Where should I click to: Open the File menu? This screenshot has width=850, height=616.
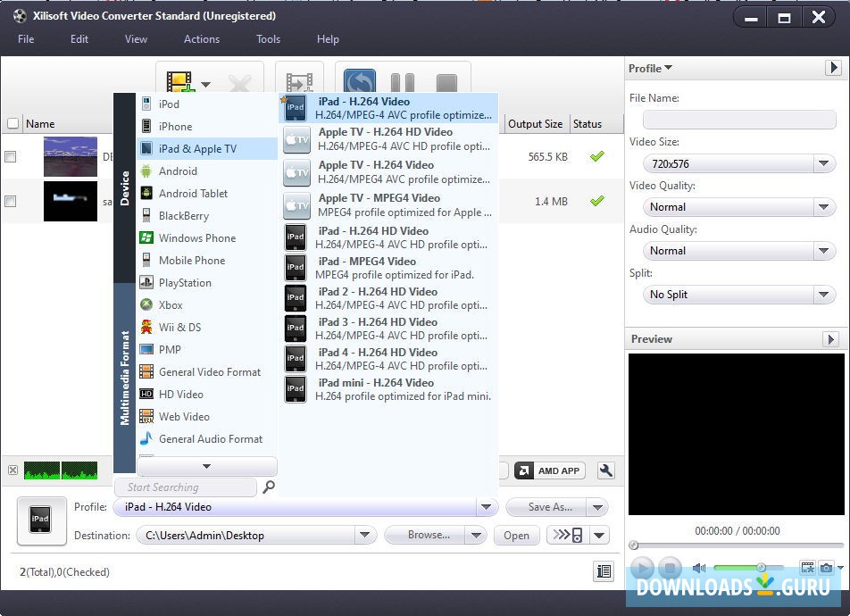click(26, 39)
